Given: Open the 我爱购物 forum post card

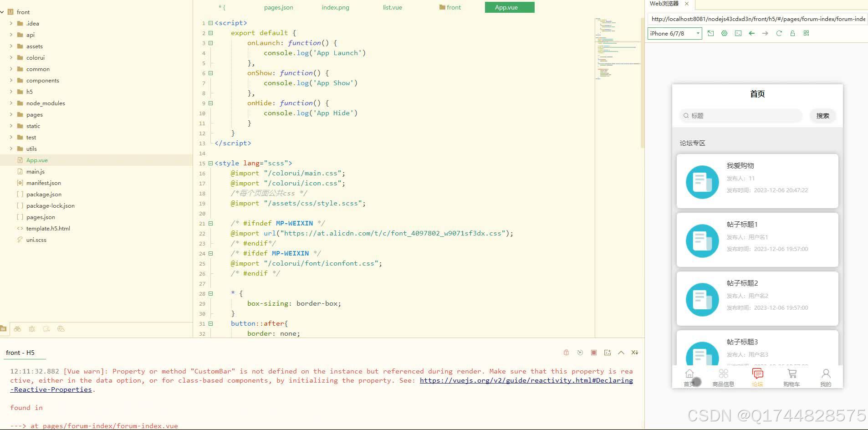Looking at the screenshot, I should pyautogui.click(x=757, y=181).
